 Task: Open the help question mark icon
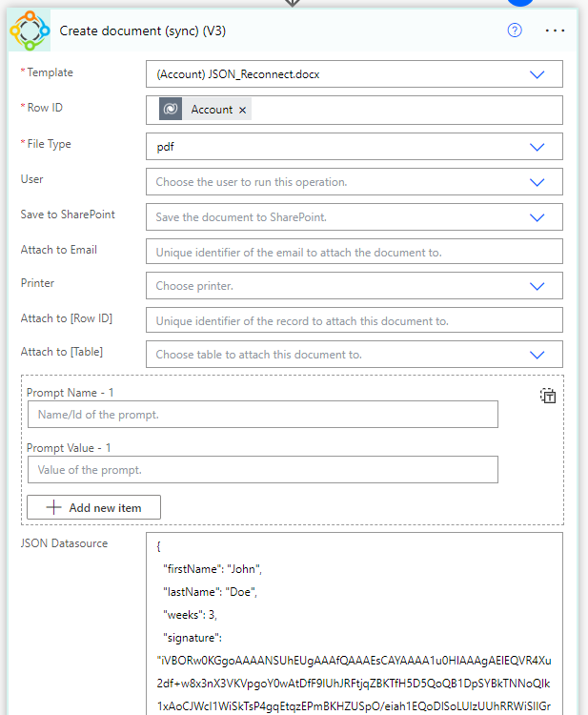(515, 31)
